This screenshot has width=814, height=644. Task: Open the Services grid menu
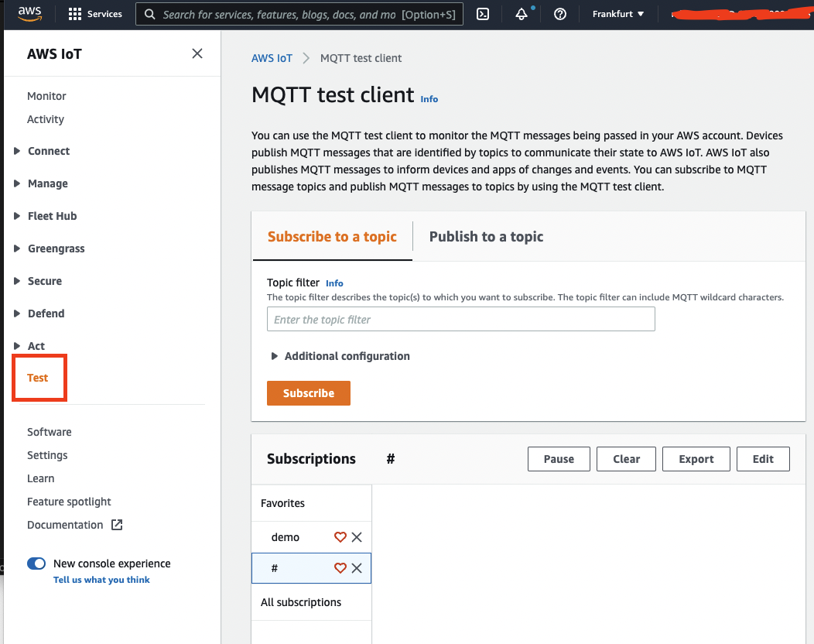coord(95,14)
